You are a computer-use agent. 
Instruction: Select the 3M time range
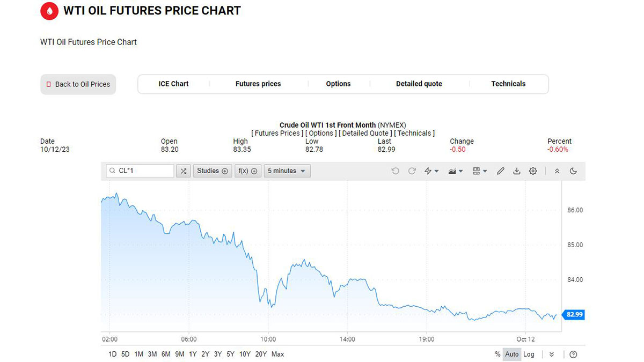[152, 354]
